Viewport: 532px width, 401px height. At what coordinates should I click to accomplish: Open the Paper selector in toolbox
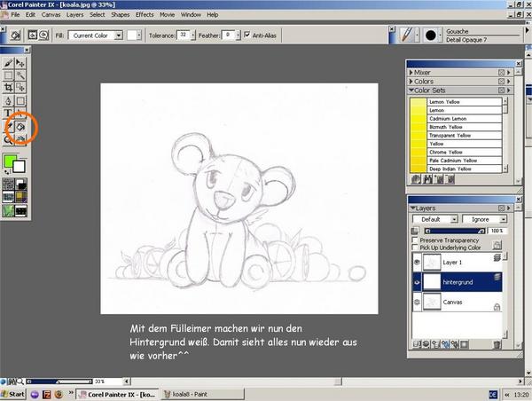point(8,184)
